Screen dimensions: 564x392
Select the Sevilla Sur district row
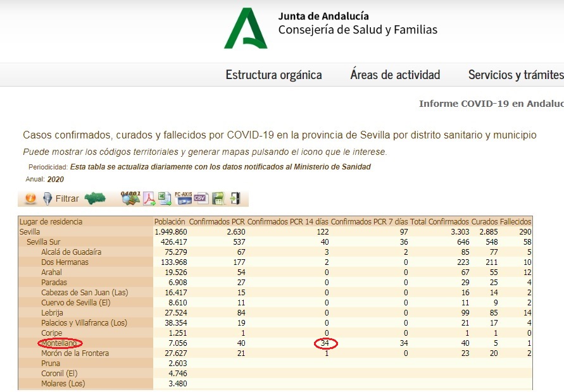[x=44, y=242]
